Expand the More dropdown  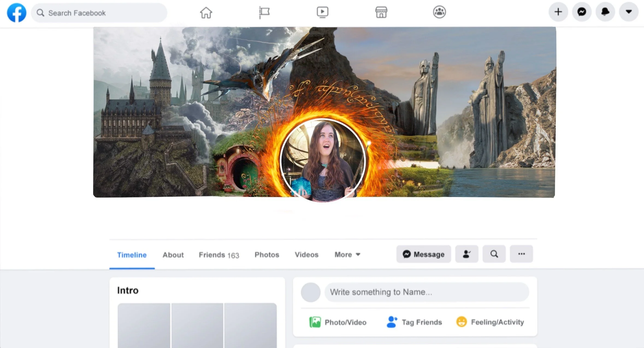click(347, 255)
